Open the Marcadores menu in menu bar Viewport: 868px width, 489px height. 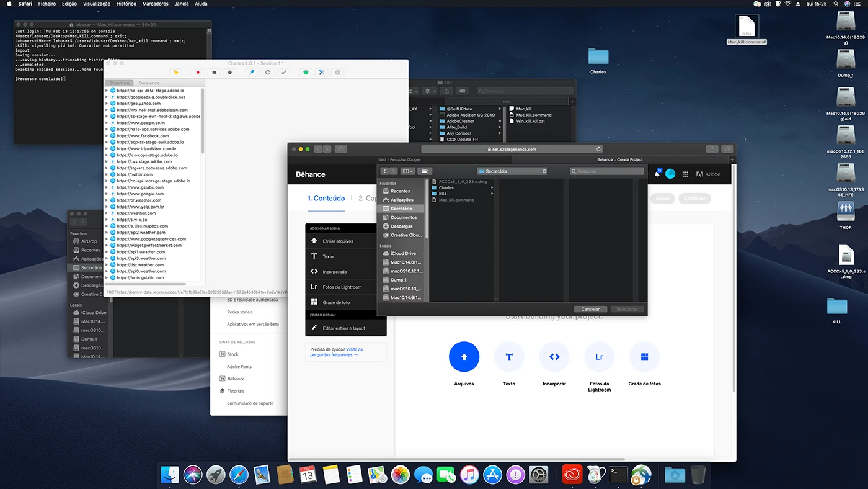[x=155, y=4]
